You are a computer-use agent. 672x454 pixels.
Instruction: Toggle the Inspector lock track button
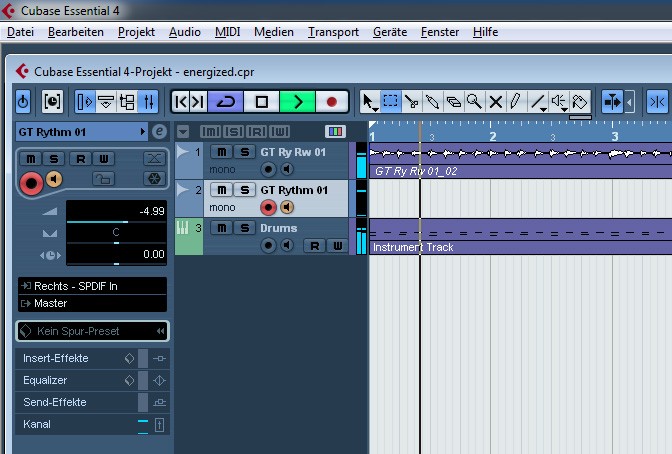pyautogui.click(x=103, y=178)
